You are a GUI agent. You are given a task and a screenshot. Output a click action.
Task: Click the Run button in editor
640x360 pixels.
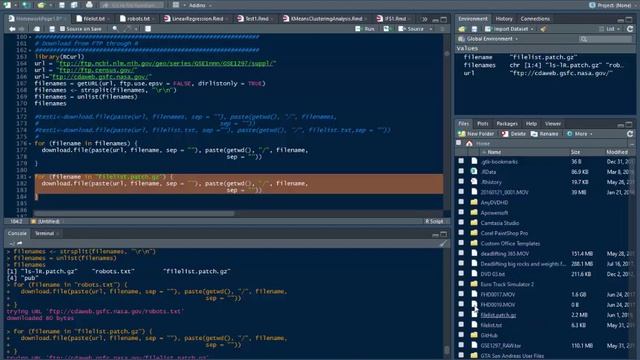click(365, 29)
